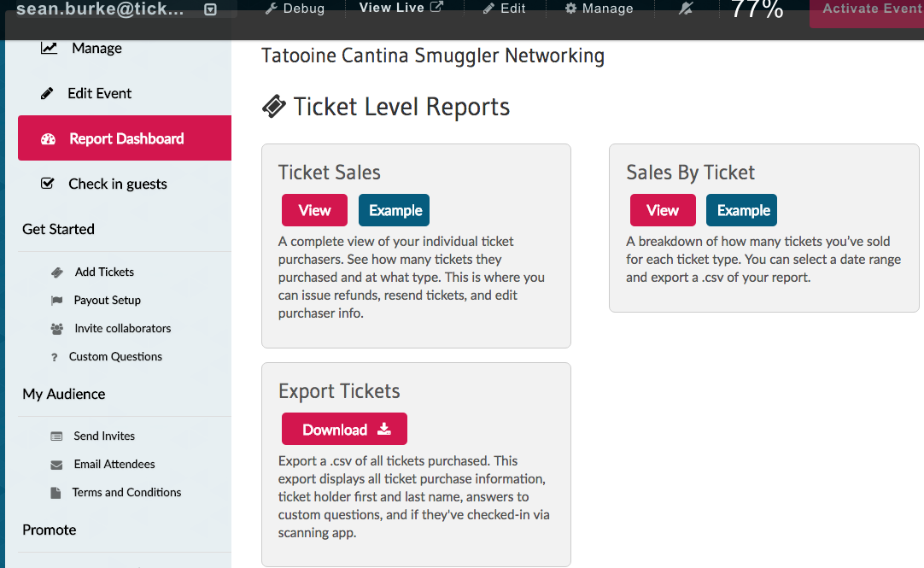Open Check in guests from the sidebar

point(117,184)
